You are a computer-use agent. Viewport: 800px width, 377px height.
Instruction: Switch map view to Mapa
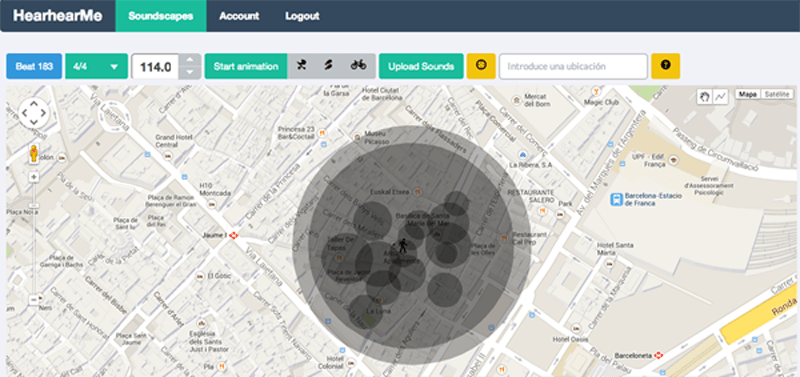[747, 94]
